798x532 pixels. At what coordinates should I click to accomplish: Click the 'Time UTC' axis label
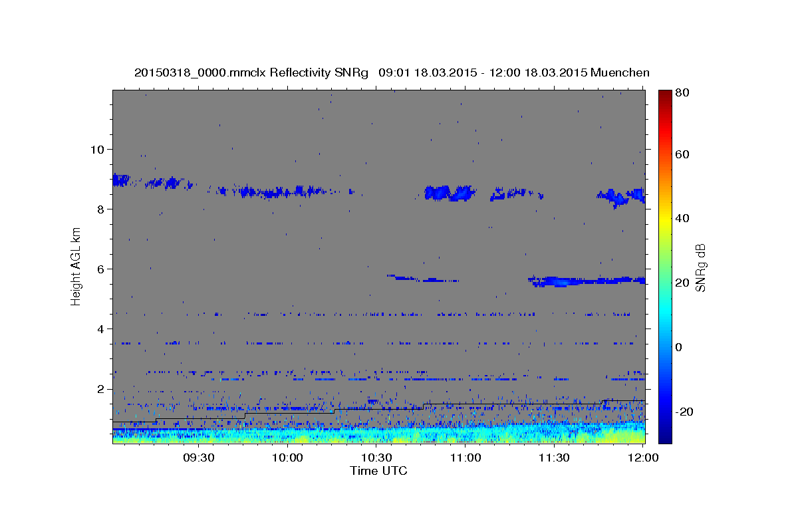378,471
